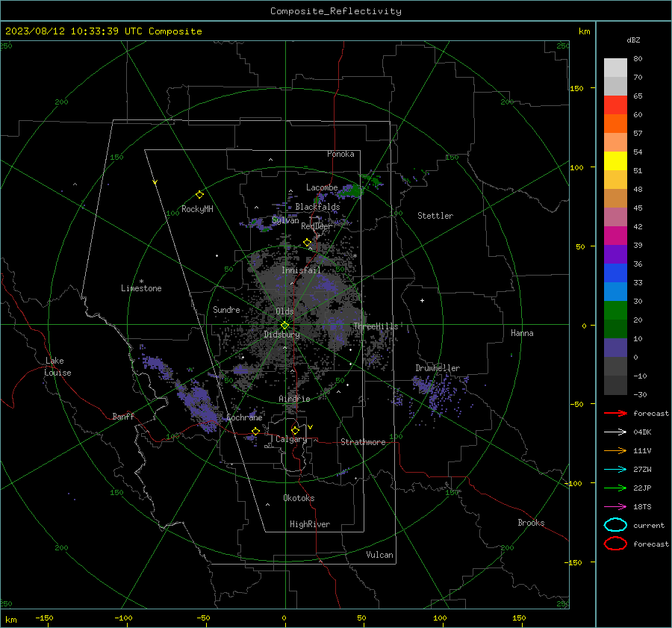The image size is (672, 628).
Task: Click the Okotoks city label
Action: tap(299, 498)
